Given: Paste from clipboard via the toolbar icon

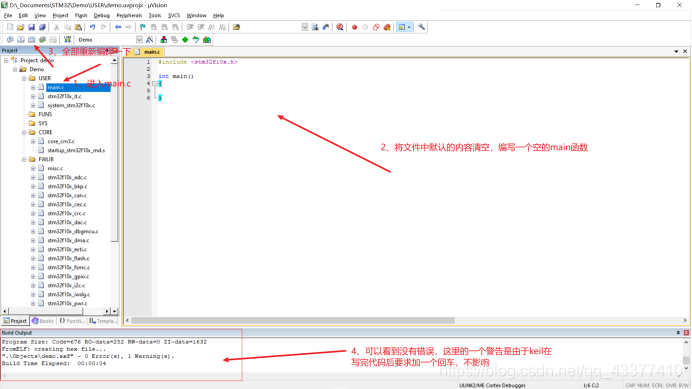Looking at the screenshot, I should [78, 27].
